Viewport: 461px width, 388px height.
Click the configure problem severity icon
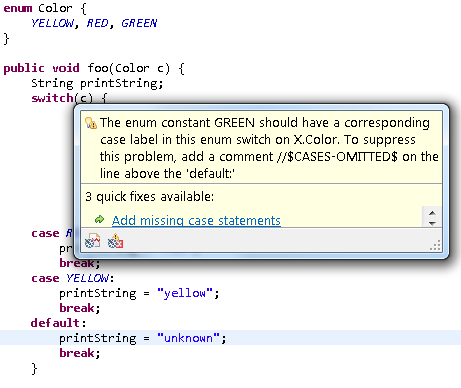pos(115,241)
